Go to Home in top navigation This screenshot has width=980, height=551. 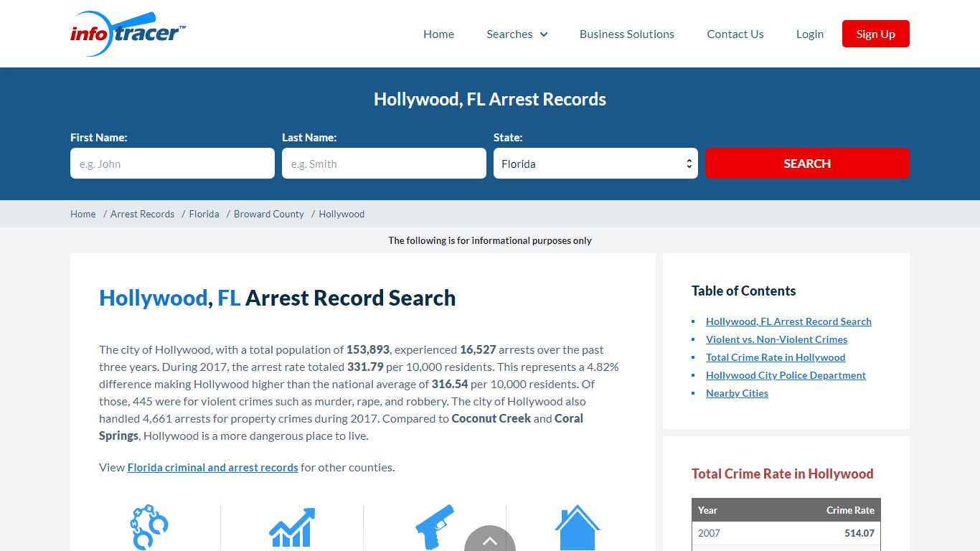coord(438,34)
